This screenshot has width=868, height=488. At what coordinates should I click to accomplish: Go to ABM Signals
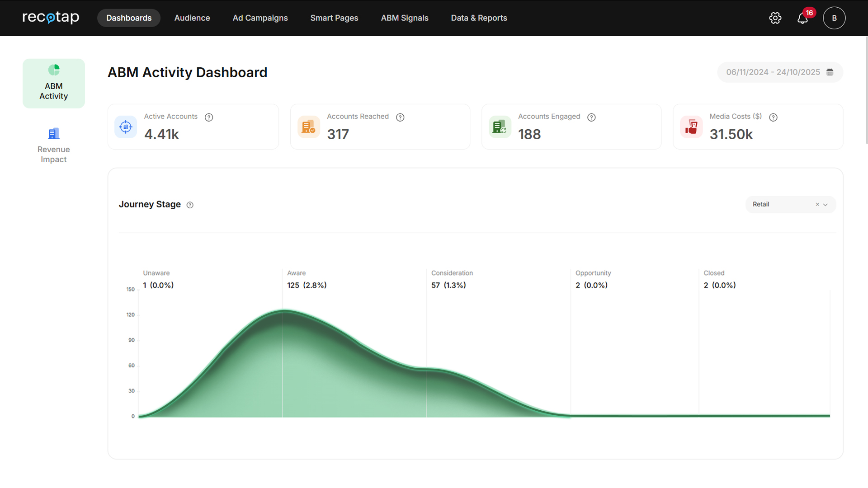[x=405, y=18]
